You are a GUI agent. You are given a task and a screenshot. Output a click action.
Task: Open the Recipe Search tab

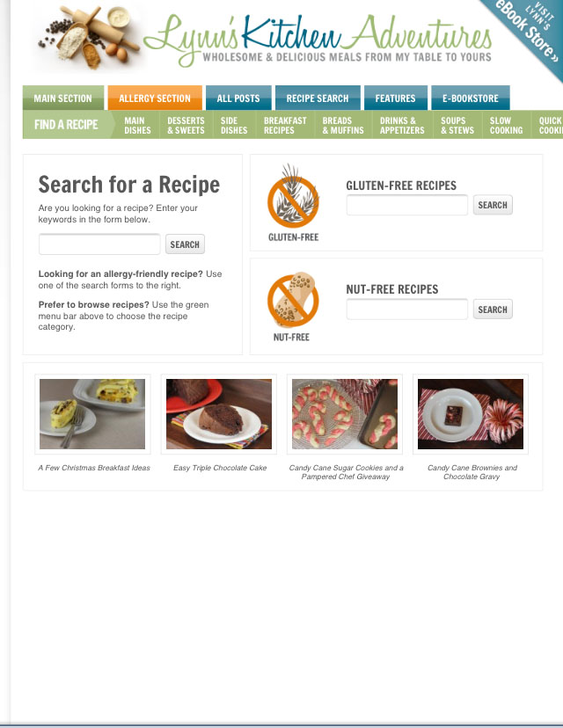coord(318,98)
